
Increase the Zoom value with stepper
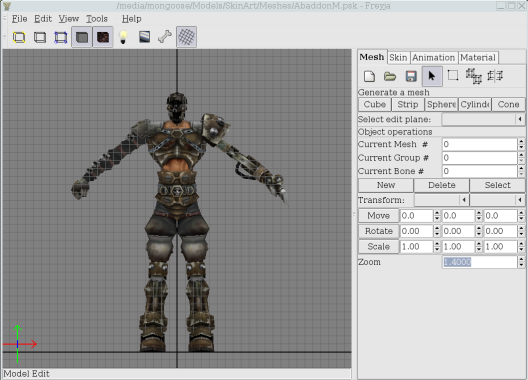[x=521, y=259]
